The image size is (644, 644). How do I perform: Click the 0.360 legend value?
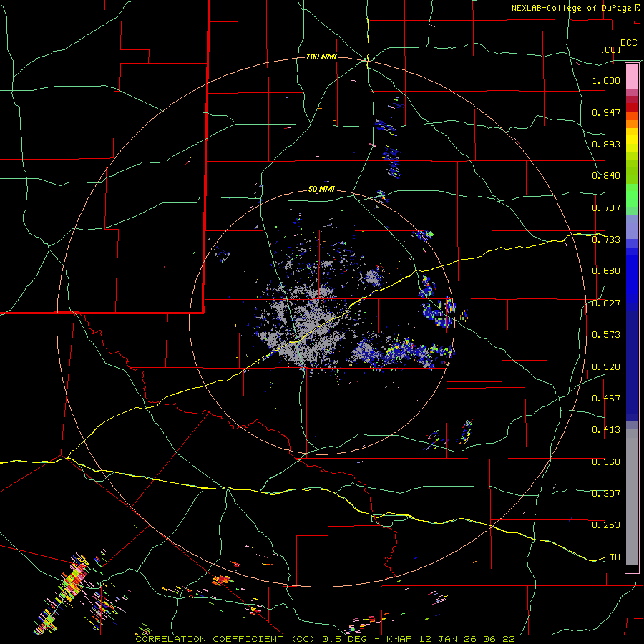point(606,462)
